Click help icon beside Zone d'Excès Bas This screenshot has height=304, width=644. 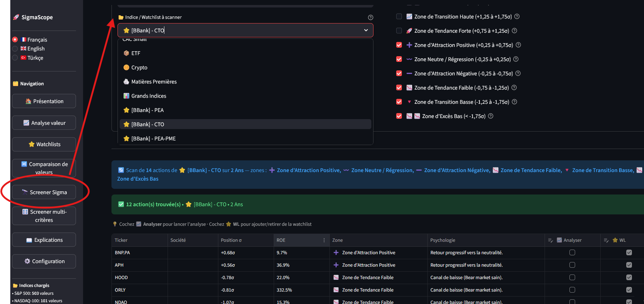pos(491,116)
